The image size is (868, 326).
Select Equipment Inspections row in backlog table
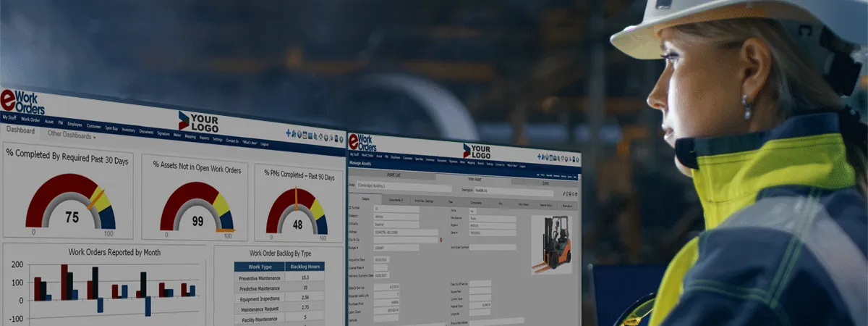point(280,298)
